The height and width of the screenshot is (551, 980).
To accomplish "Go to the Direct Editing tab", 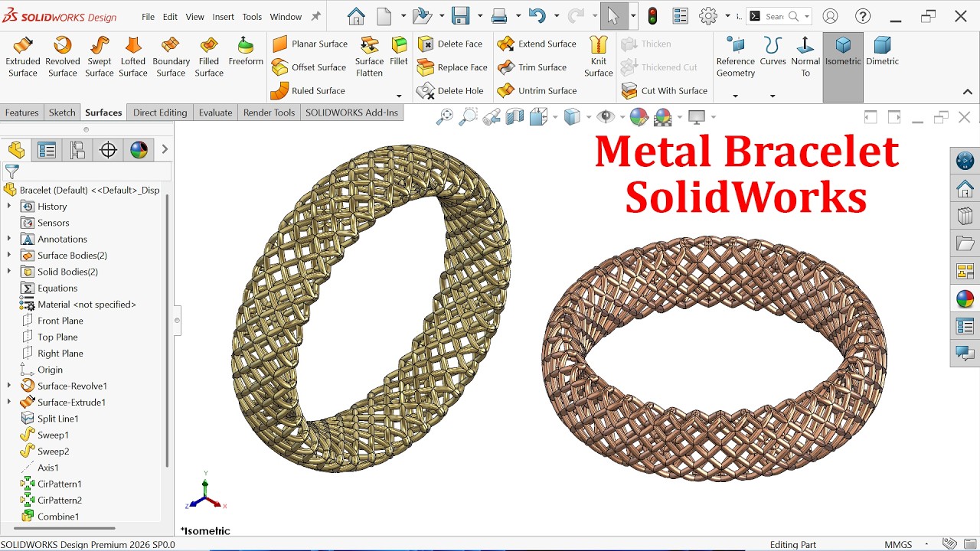I will coord(159,112).
